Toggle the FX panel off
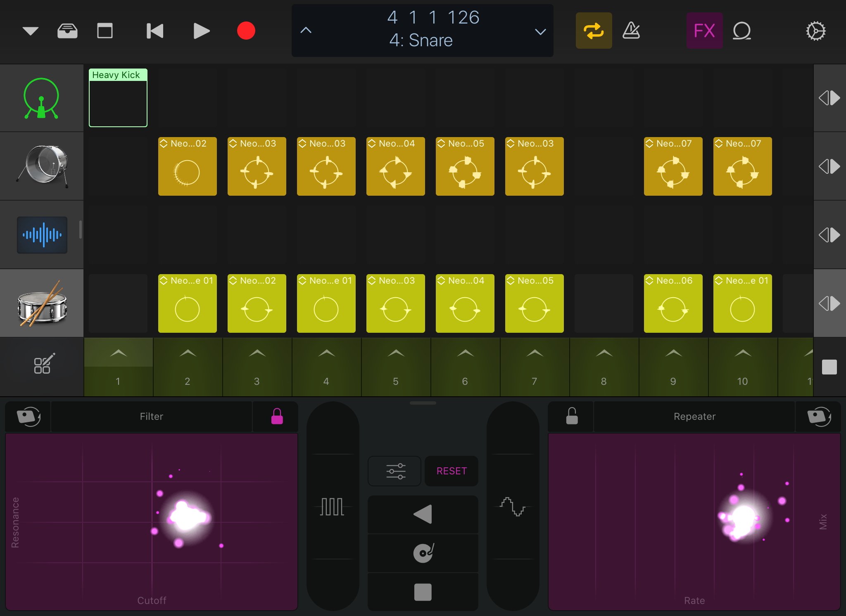Viewport: 846px width, 616px height. point(704,31)
